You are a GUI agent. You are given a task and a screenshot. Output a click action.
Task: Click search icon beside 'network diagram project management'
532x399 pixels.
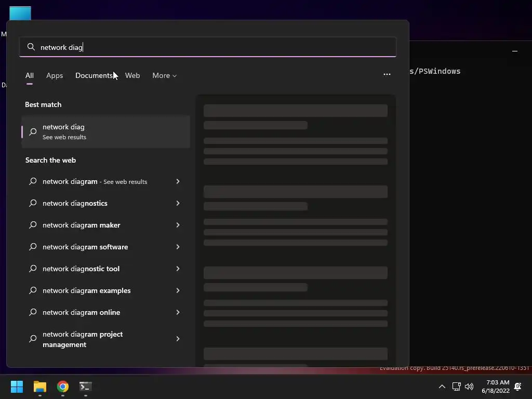click(33, 339)
